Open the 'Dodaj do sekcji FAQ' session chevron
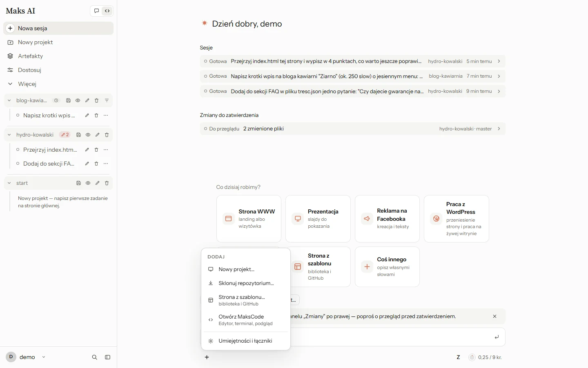 (499, 91)
